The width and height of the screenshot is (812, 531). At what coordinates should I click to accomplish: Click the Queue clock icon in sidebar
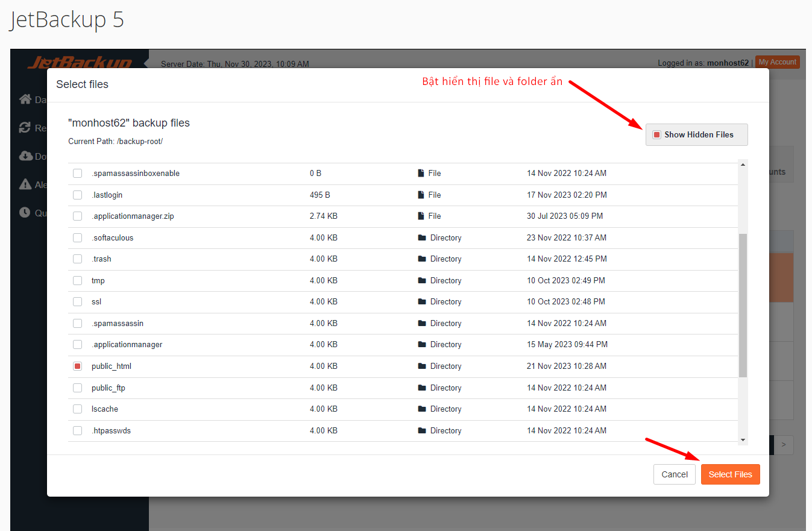click(25, 212)
